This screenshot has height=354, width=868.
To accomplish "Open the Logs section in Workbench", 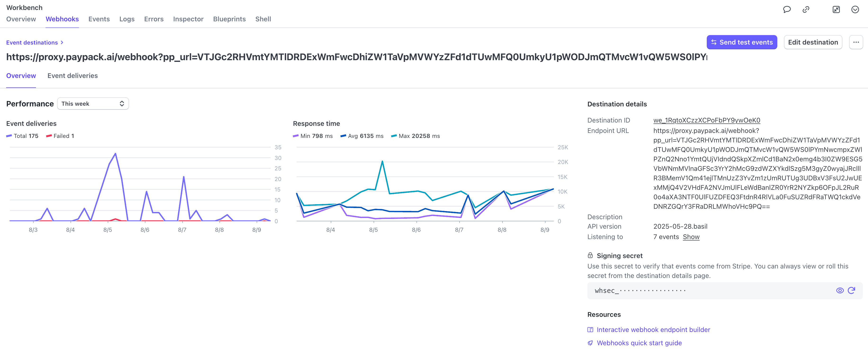I will 127,19.
